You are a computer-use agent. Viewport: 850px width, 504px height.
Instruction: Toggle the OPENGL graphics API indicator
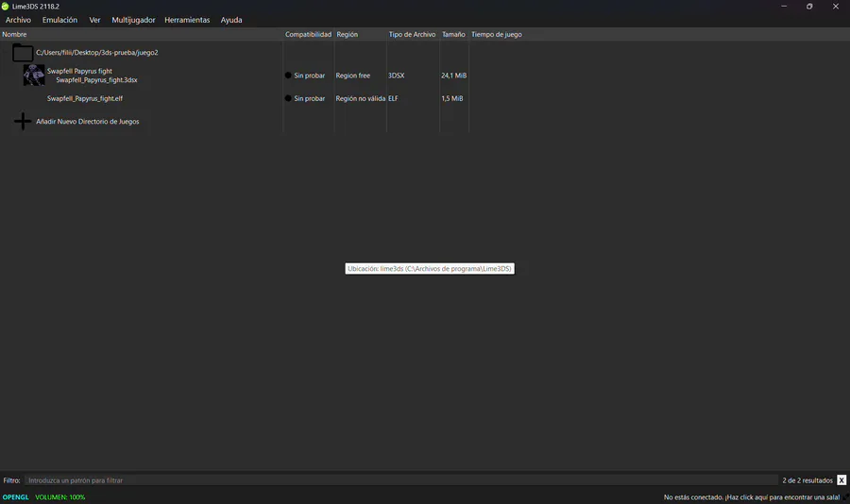(16, 497)
